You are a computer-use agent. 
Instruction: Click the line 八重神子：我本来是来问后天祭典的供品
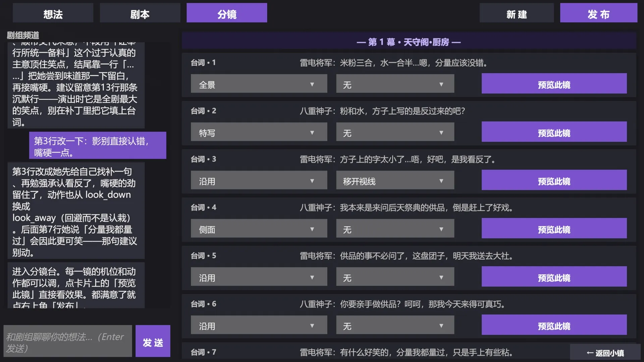[x=407, y=207]
